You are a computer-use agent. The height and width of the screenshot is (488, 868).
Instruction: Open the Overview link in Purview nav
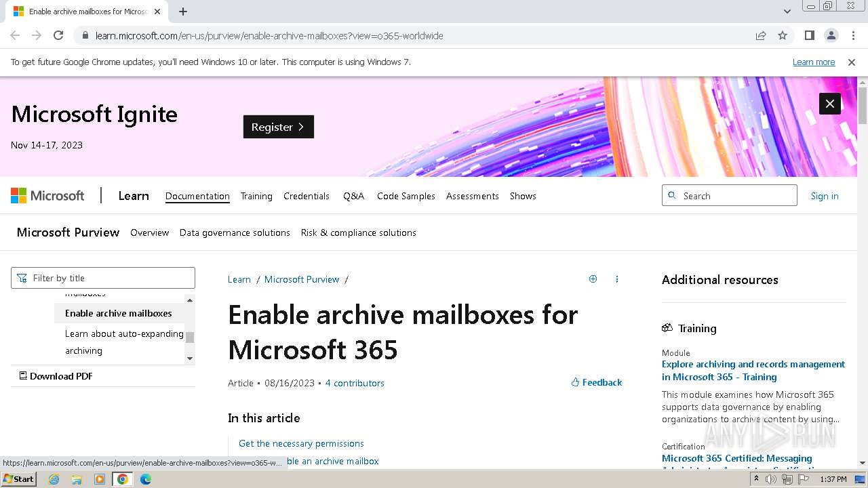coord(149,232)
